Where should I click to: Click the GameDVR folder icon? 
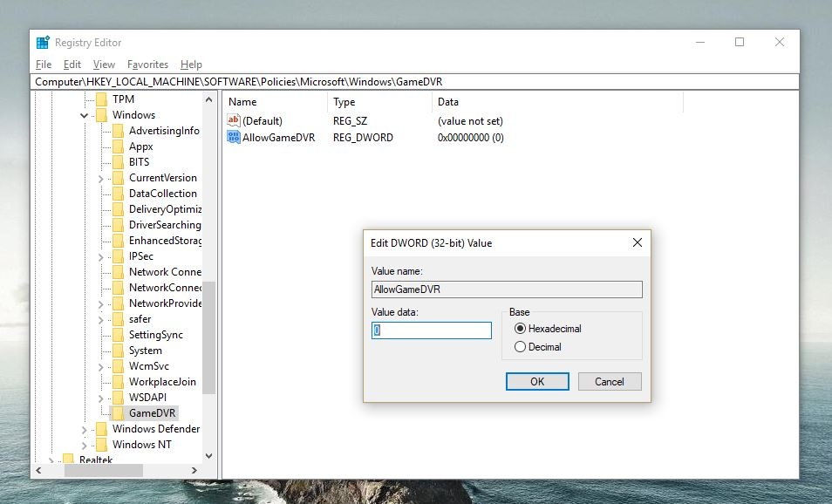coord(119,412)
